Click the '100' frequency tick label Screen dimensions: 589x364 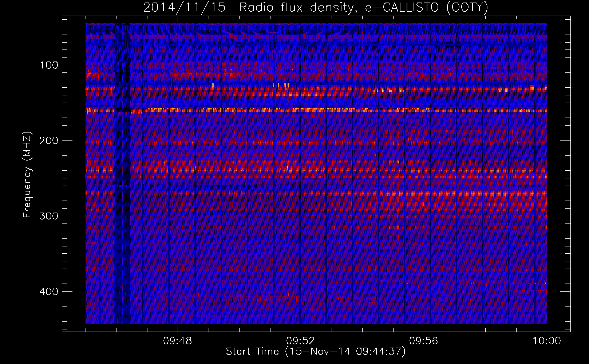48,66
